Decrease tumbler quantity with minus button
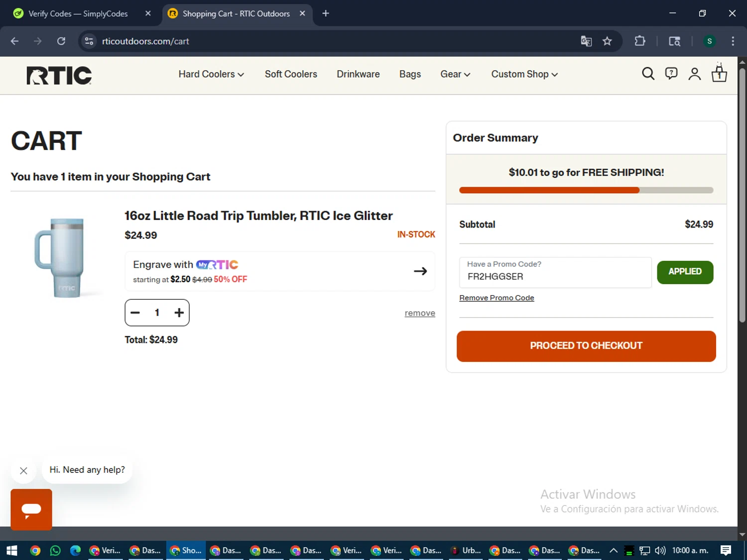Viewport: 747px width, 560px height. (x=135, y=313)
